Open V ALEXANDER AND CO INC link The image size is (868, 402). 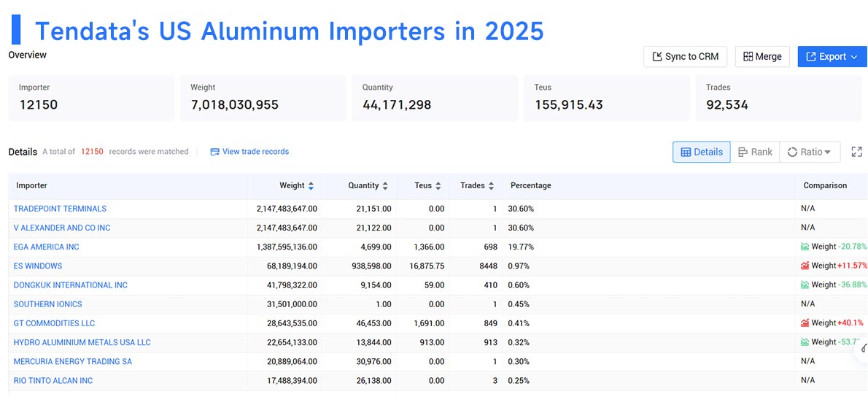pyautogui.click(x=62, y=228)
